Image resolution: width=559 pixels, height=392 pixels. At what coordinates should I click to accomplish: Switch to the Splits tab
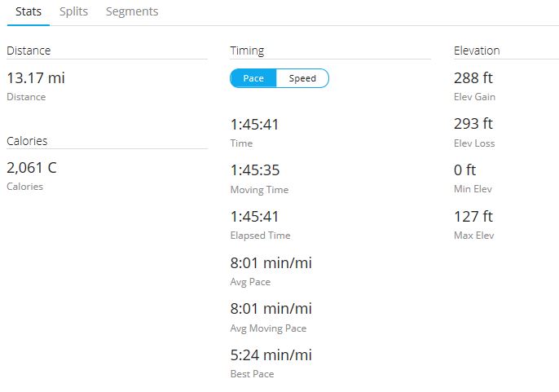[x=73, y=11]
